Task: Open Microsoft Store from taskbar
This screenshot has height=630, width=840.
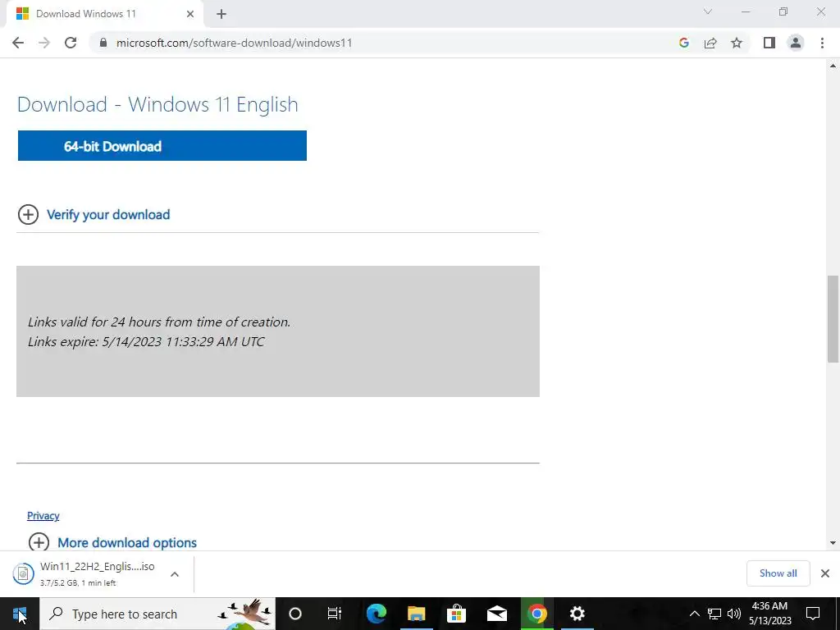Action: pos(456,614)
